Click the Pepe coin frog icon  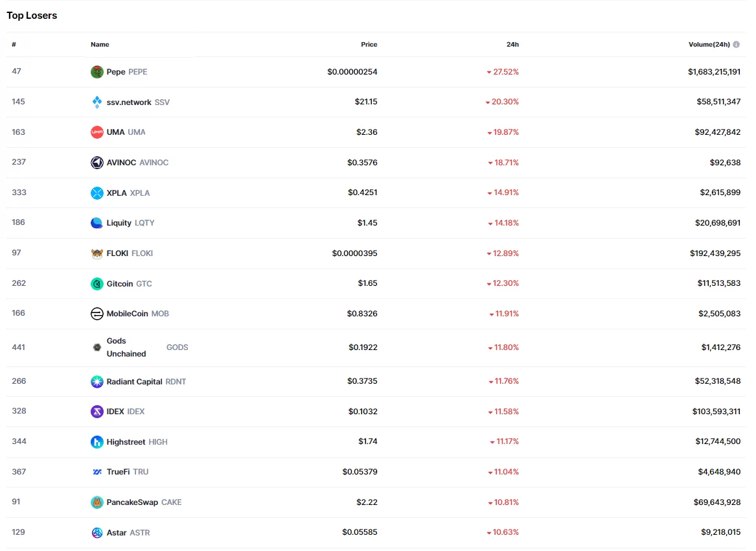click(x=97, y=72)
